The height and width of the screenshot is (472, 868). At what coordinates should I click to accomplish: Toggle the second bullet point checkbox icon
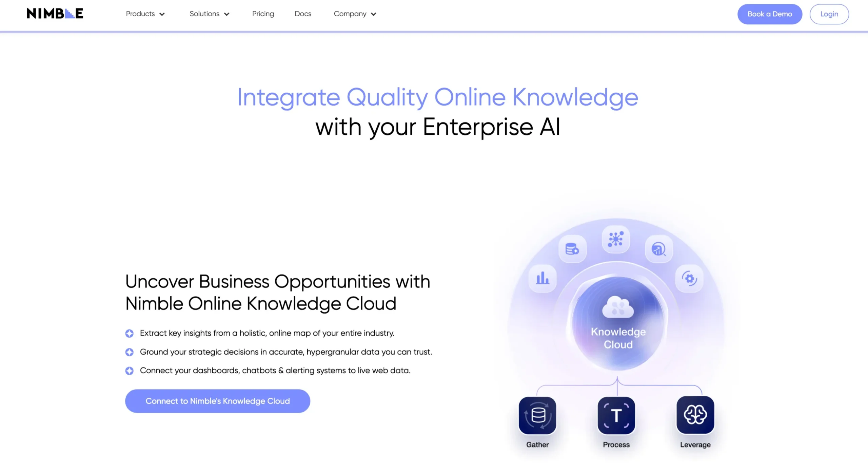point(129,352)
